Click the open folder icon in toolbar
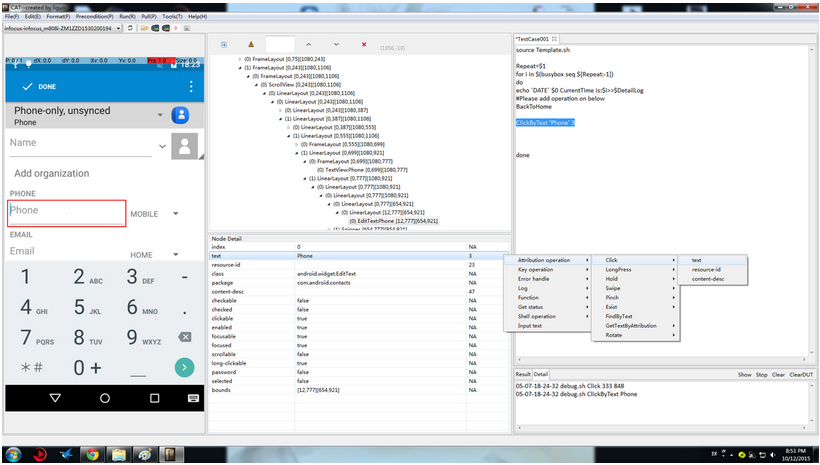Screen dimensions: 820x465 (147, 28)
